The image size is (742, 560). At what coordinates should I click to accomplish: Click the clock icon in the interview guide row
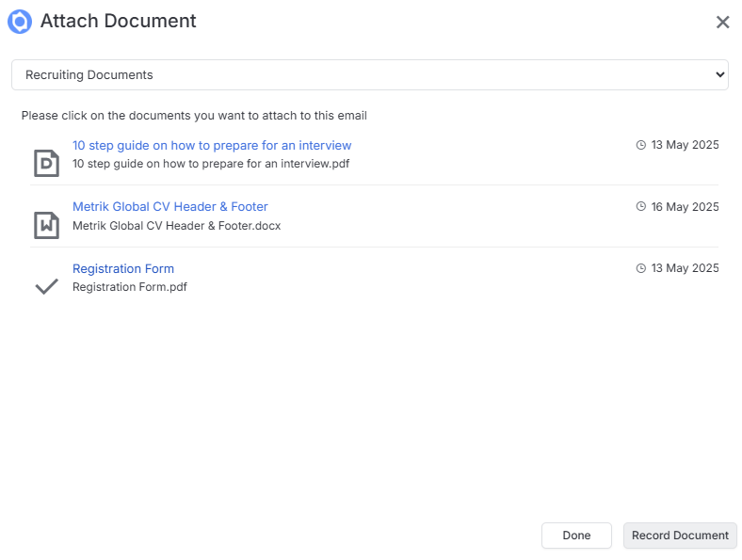(x=640, y=145)
